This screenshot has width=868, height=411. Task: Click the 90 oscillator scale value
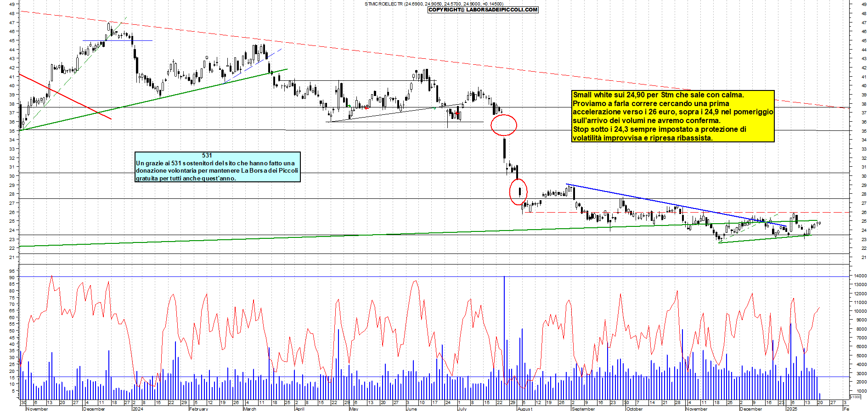(12, 278)
